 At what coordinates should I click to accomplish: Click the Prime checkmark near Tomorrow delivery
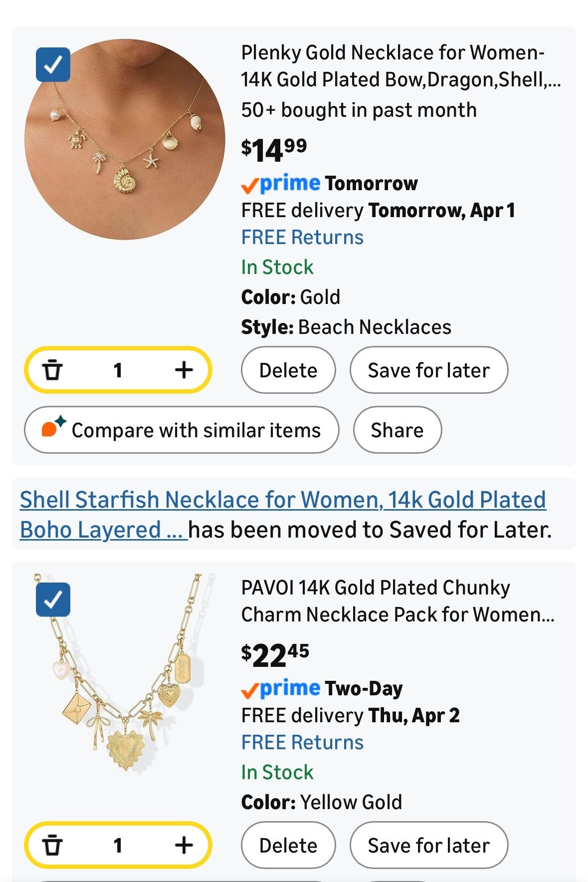249,183
